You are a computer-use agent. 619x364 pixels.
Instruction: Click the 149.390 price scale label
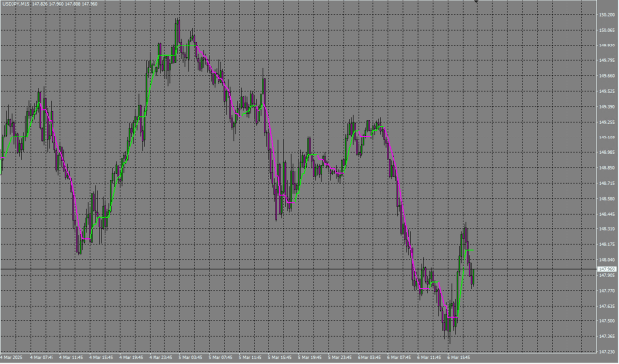pyautogui.click(x=607, y=107)
